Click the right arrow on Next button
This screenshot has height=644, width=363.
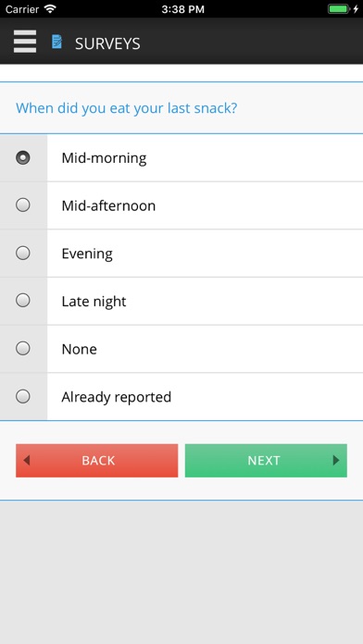pos(336,461)
